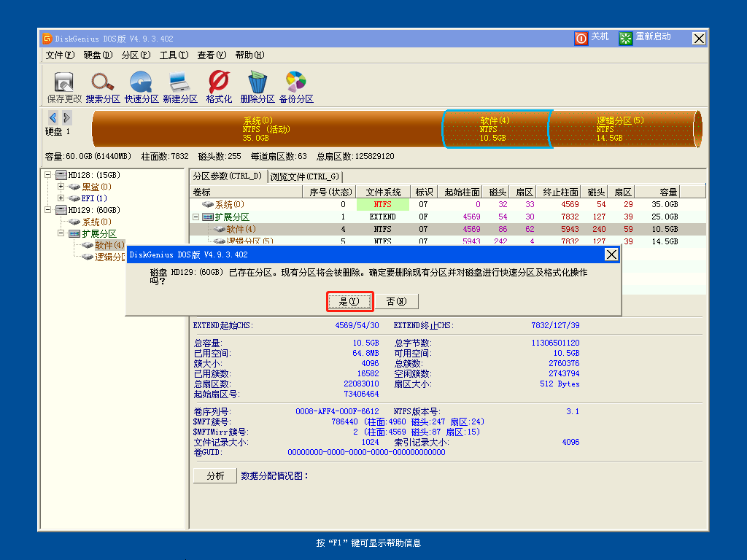Click the 序号(状态) column header

click(x=330, y=192)
